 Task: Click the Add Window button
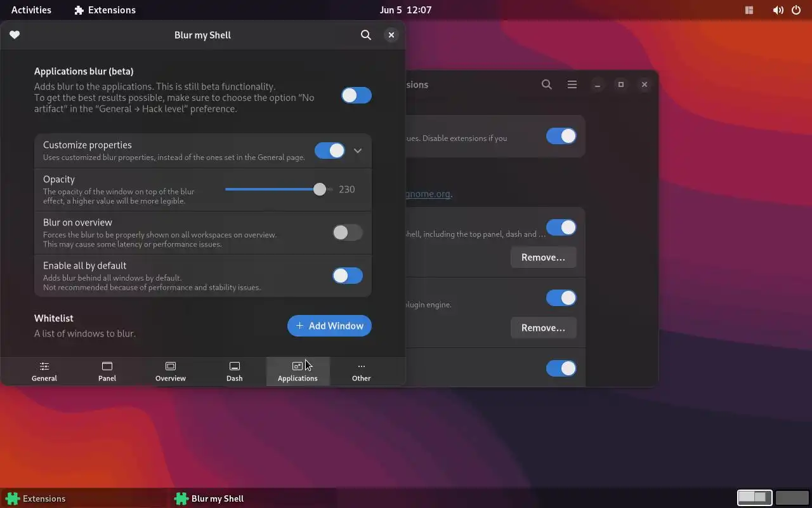coord(329,326)
